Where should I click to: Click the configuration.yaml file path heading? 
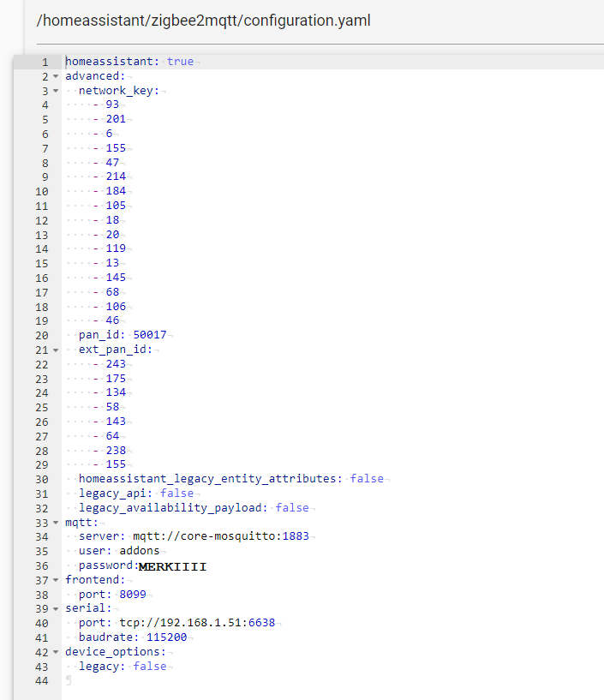click(204, 20)
